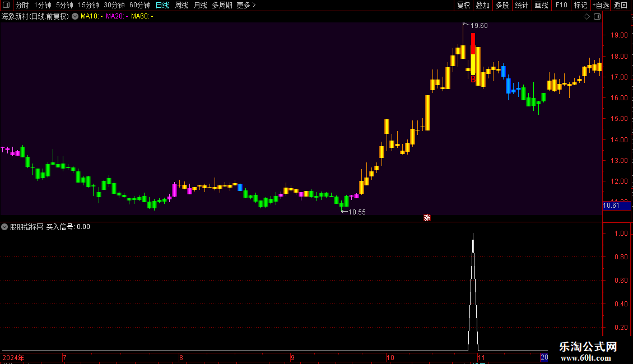Expand the 更多 periods menu
This screenshot has width=633, height=364.
(x=246, y=5)
